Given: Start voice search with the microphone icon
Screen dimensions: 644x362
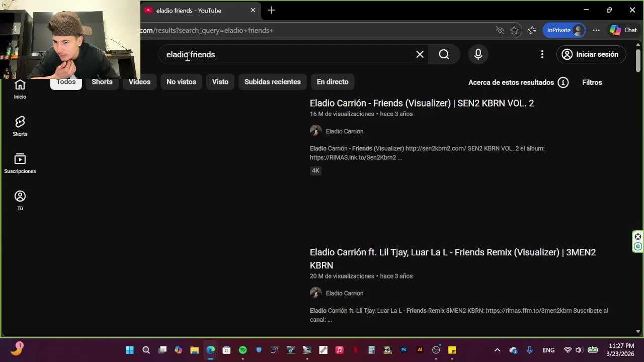Looking at the screenshot, I should point(478,54).
